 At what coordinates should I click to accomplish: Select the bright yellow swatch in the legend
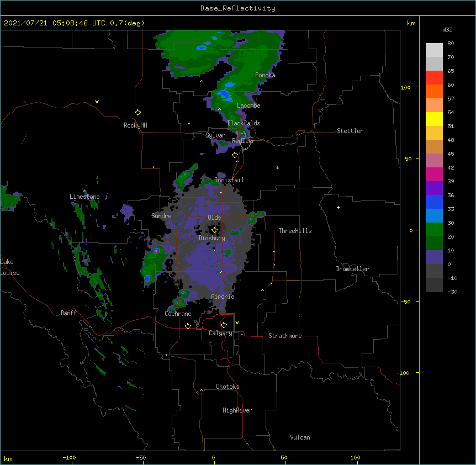434,119
